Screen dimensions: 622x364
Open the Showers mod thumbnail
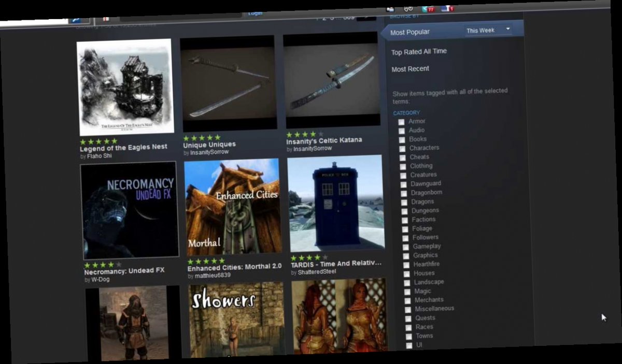click(x=237, y=320)
